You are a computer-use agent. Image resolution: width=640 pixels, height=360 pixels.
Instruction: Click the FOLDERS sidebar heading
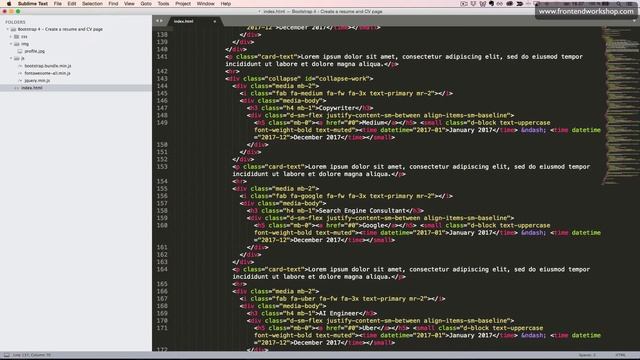(15, 22)
